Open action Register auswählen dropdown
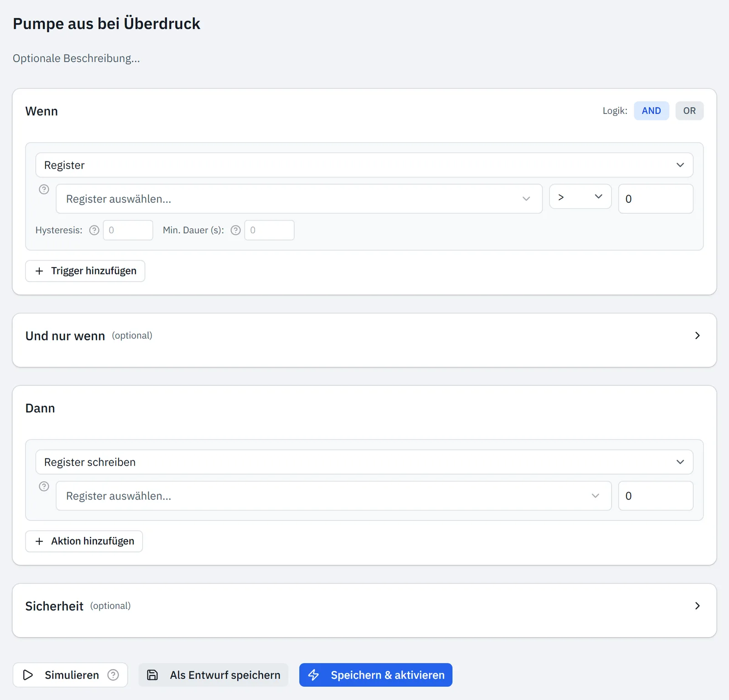 coord(334,496)
